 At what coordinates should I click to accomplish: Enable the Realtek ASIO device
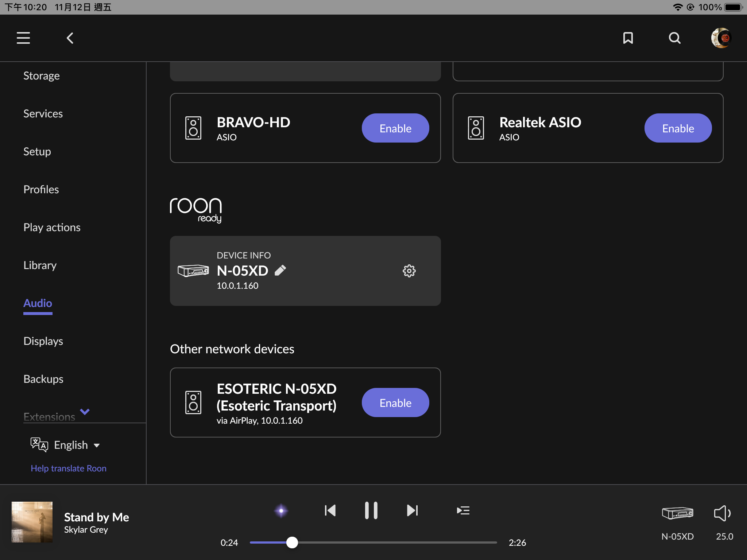click(678, 128)
